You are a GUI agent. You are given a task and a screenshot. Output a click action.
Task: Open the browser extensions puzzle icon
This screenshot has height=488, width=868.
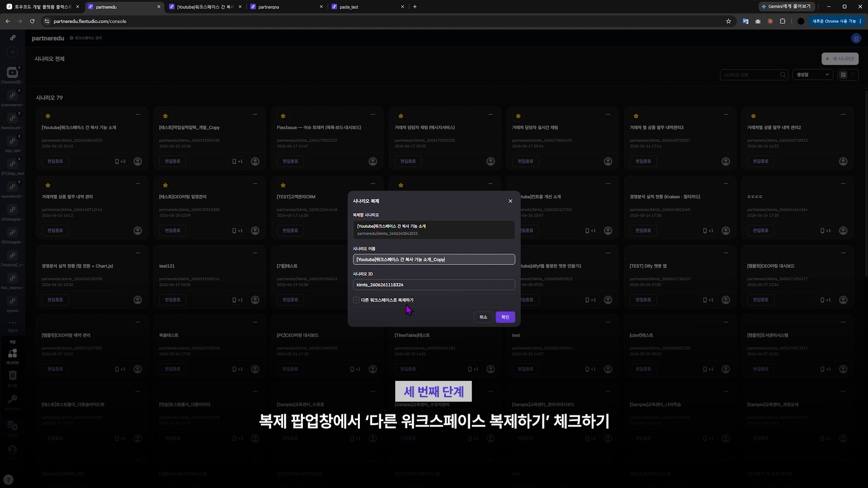click(x=783, y=21)
